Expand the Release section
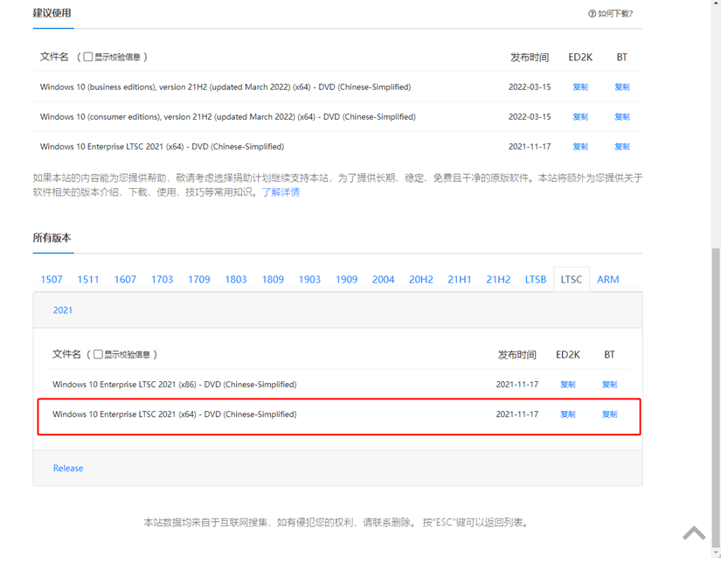 67,468
